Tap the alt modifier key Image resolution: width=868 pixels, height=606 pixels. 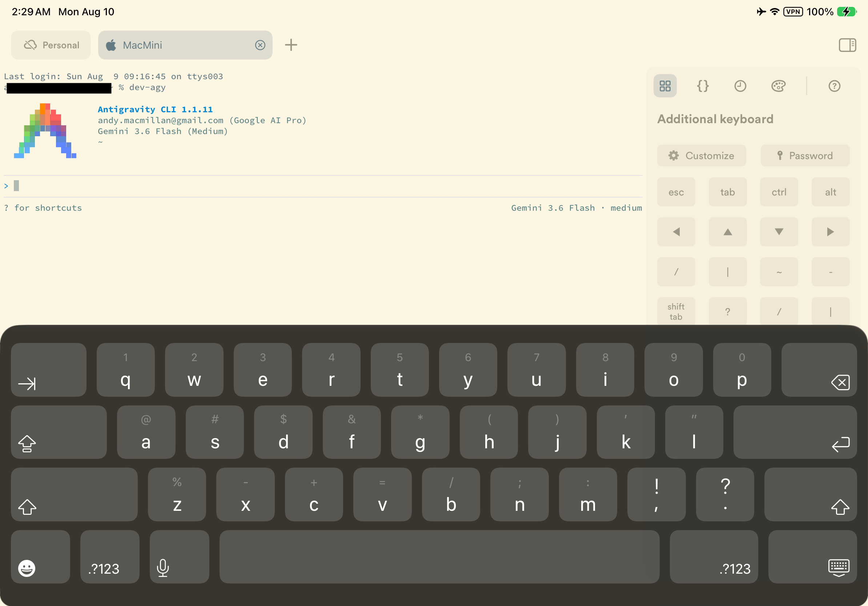[831, 192]
